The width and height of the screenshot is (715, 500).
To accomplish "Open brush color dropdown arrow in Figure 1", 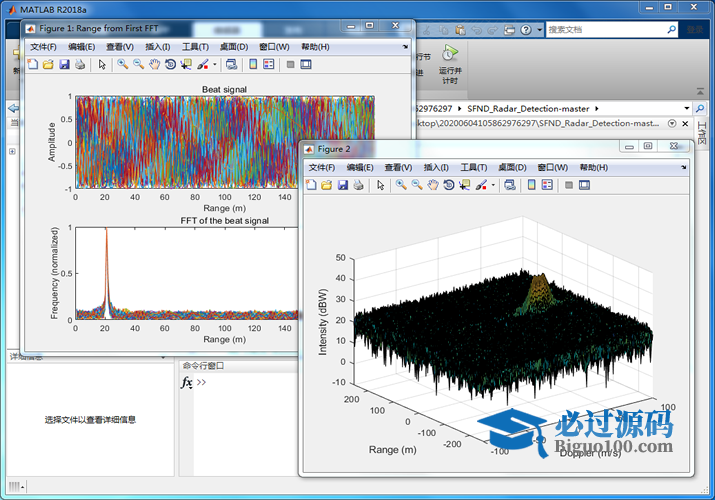I will (215, 65).
